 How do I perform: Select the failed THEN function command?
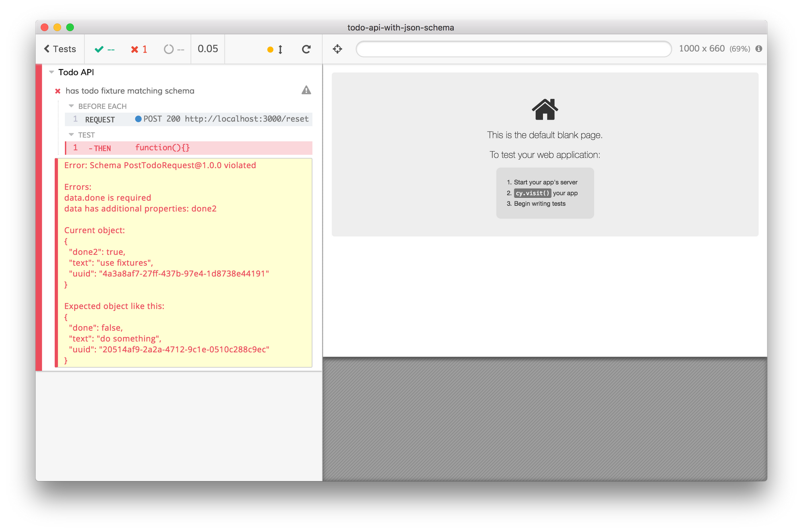tap(189, 148)
